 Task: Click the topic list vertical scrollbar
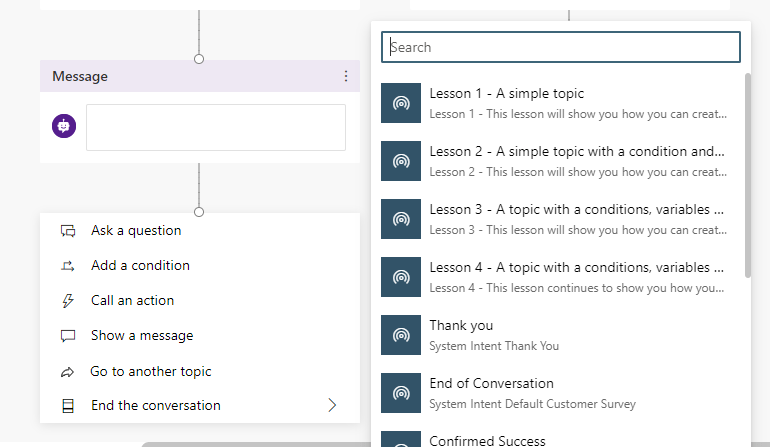[747, 175]
